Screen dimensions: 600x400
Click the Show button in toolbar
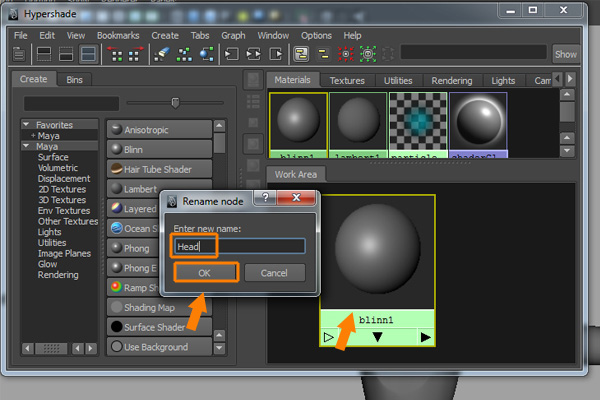[566, 54]
